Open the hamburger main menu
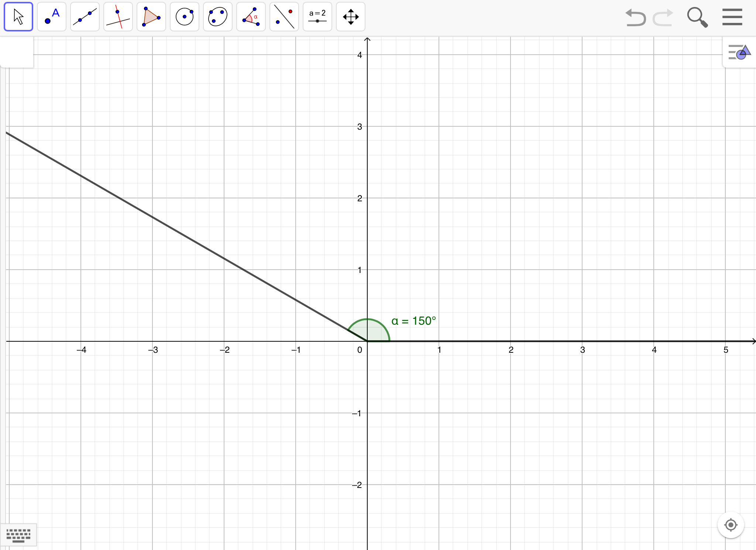This screenshot has width=756, height=550. [732, 17]
